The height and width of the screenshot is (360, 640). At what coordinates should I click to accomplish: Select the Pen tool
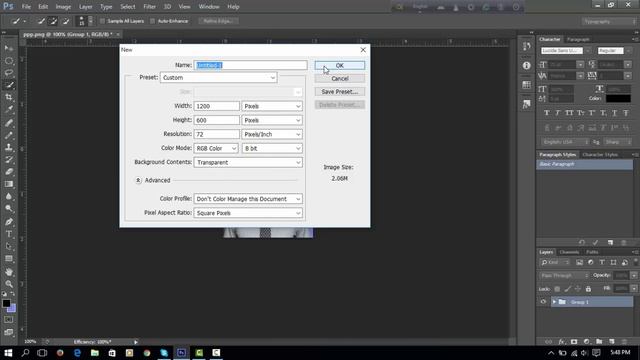pos(9,222)
